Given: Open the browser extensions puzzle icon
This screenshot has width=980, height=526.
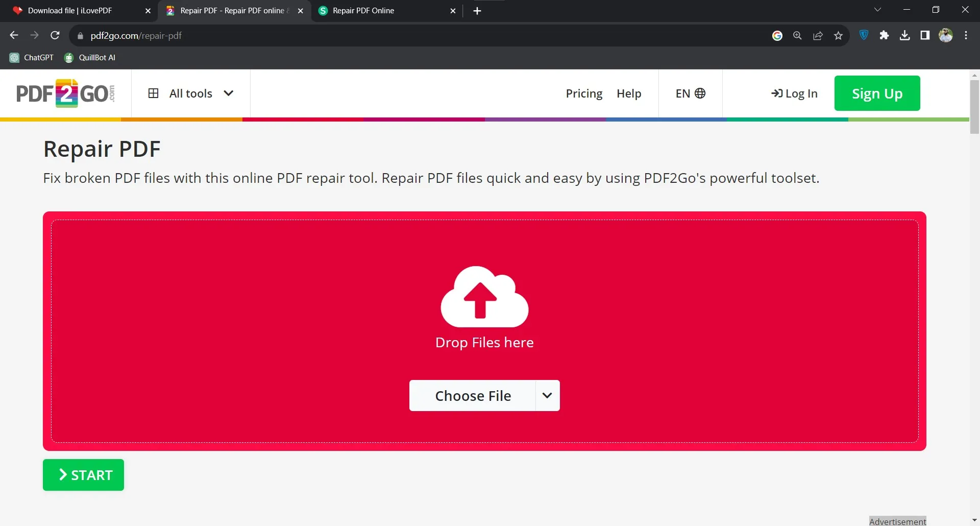Looking at the screenshot, I should click(885, 35).
